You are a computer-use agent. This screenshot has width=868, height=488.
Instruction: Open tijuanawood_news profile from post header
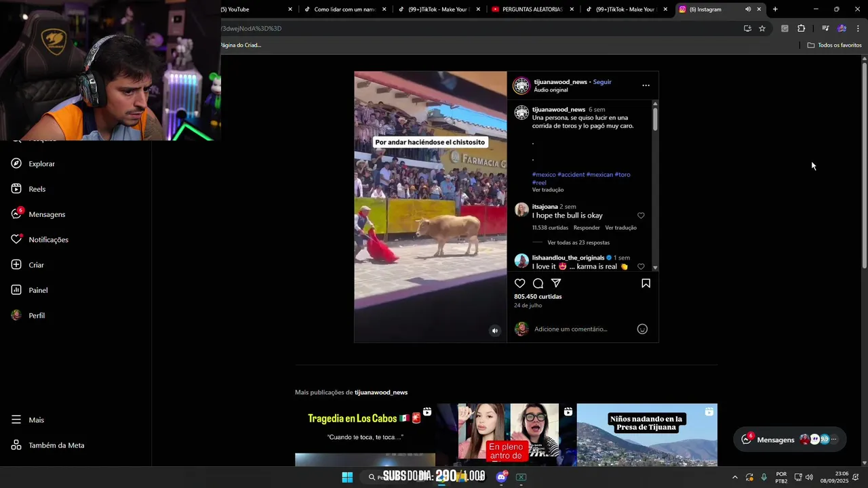pyautogui.click(x=560, y=81)
